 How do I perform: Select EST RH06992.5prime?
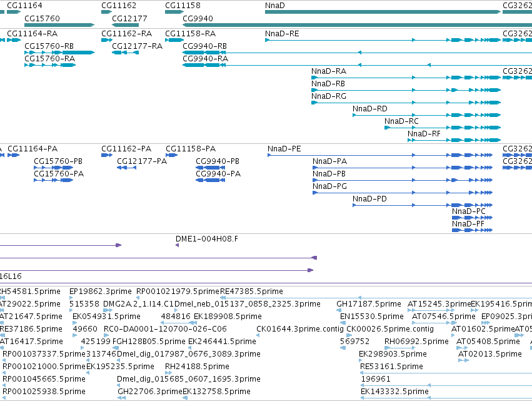(x=416, y=342)
